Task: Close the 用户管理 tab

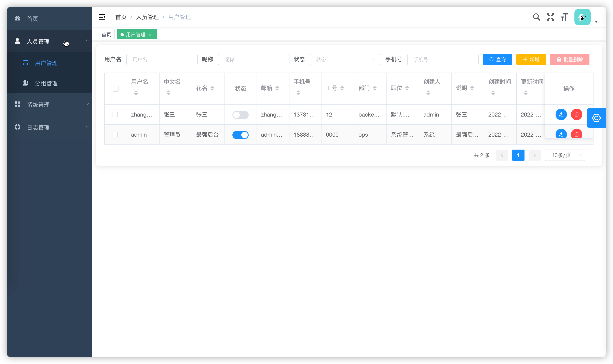Action: tap(150, 35)
